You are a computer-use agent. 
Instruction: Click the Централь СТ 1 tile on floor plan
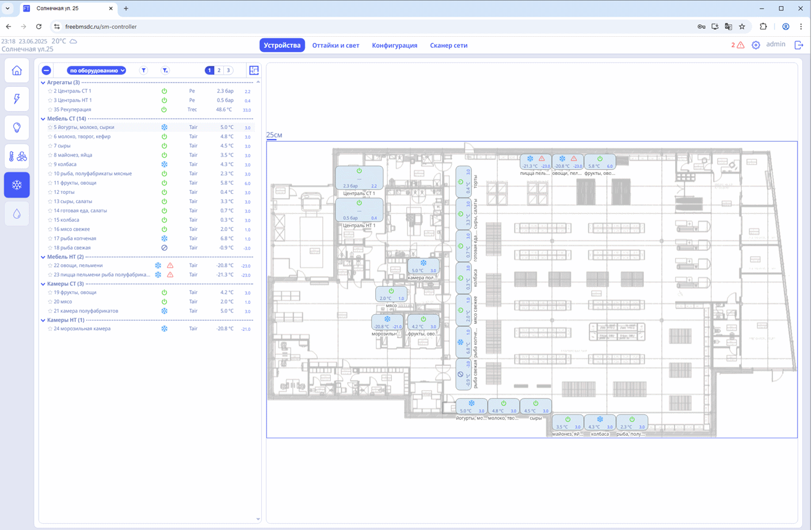click(359, 178)
